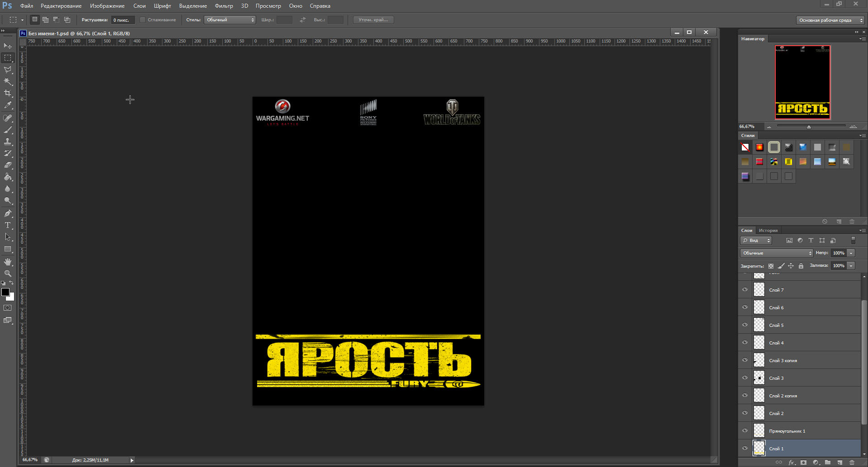The height and width of the screenshot is (467, 868).
Task: Apply the no-style swatch in Стили panel
Action: tap(745, 147)
